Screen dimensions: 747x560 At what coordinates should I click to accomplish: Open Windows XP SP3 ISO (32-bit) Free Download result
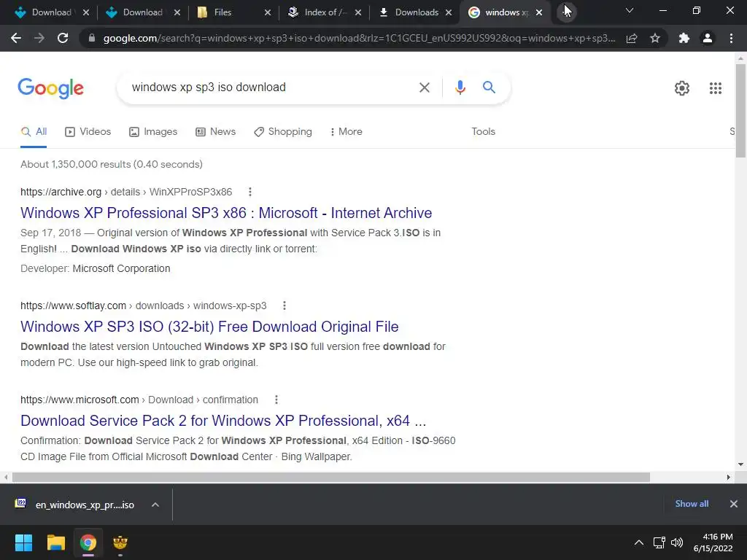pos(209,327)
